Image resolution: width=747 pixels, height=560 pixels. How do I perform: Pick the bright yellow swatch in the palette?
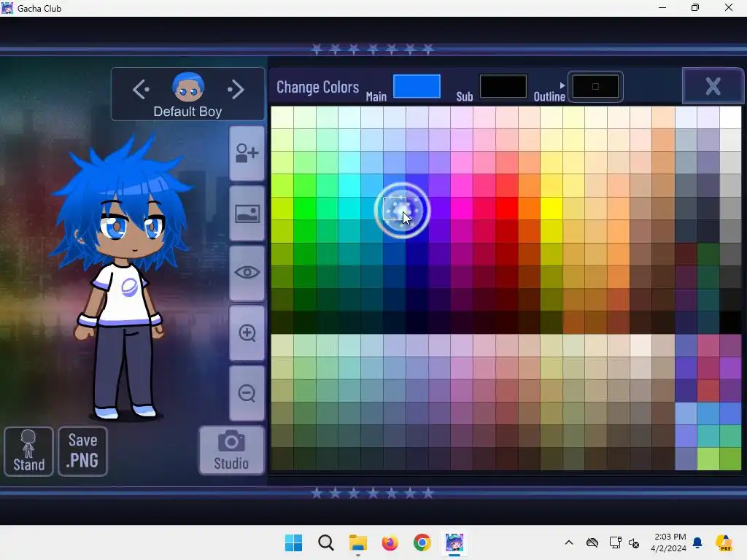tap(551, 209)
